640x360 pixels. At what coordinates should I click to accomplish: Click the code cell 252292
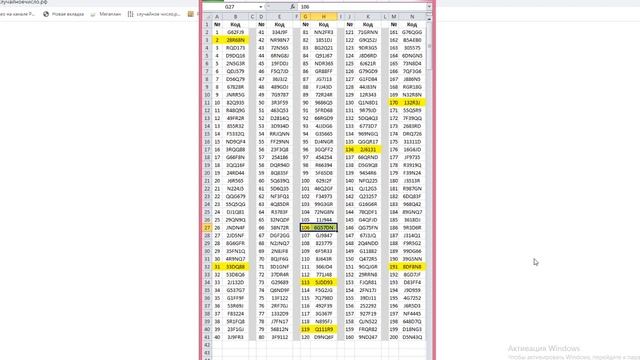pos(368,306)
